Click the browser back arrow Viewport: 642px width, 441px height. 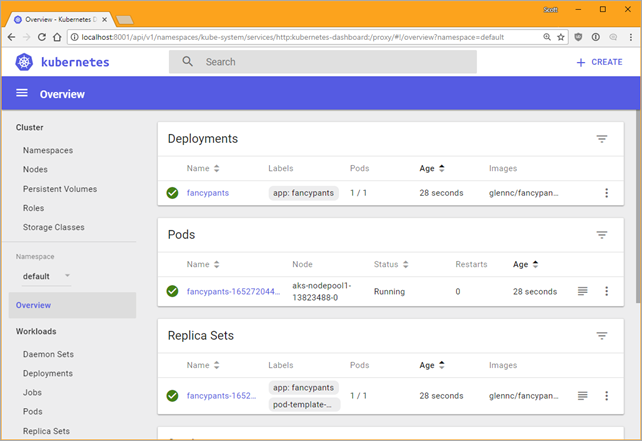pyautogui.click(x=11, y=37)
